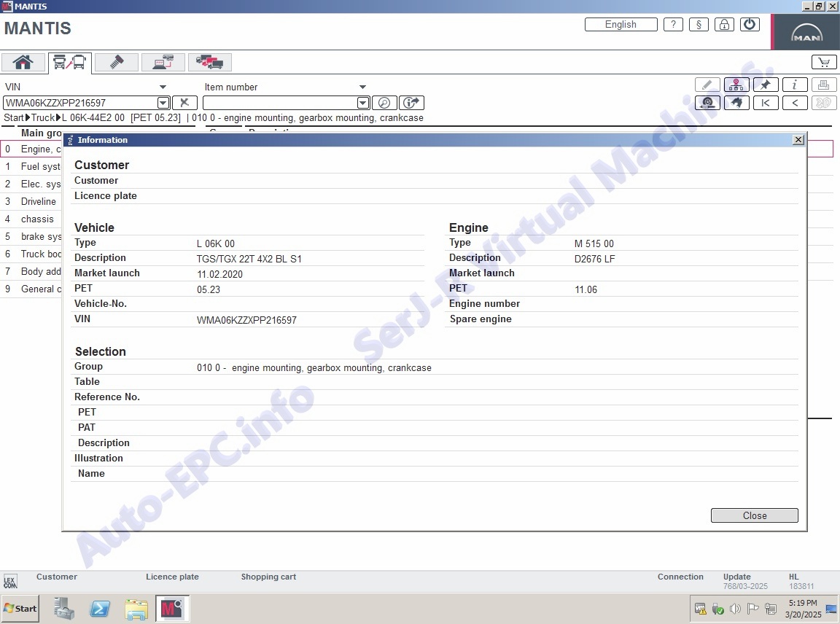The width and height of the screenshot is (840, 624).
Task: Click the taskbar clock 5:19 PM
Action: (803, 603)
